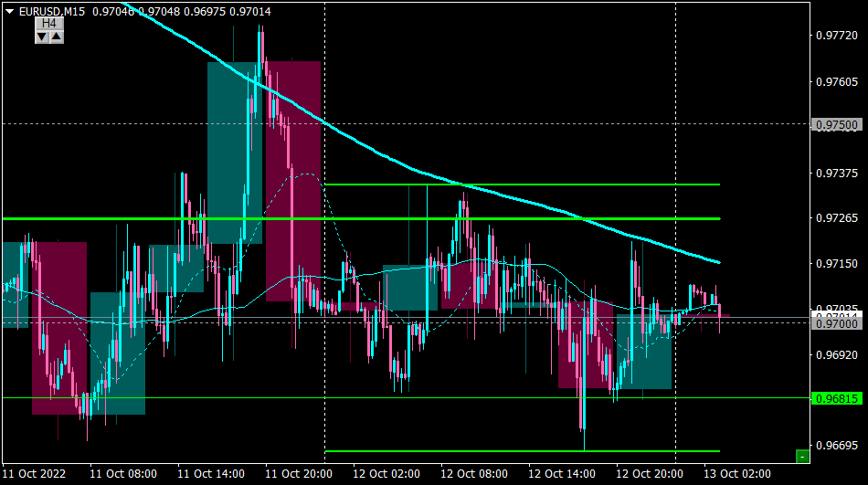This screenshot has width=868, height=485.
Task: Click the up arrow under H4
Action: [57, 37]
